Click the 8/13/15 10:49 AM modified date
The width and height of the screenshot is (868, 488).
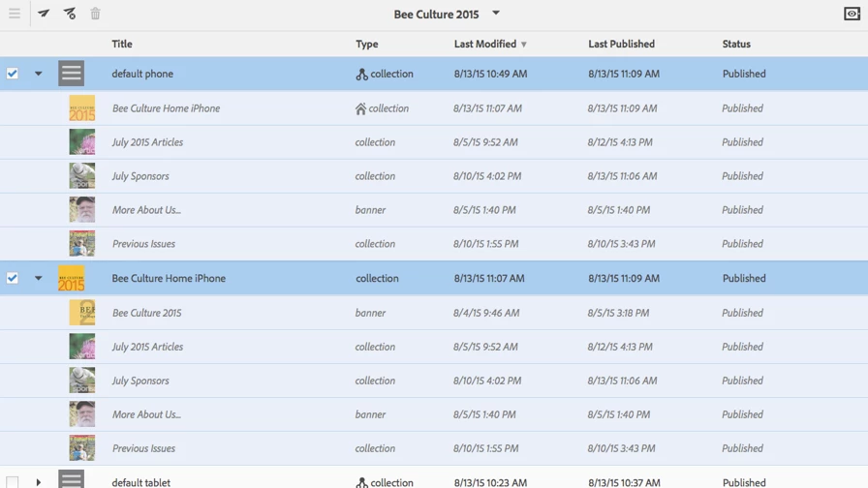pos(490,74)
